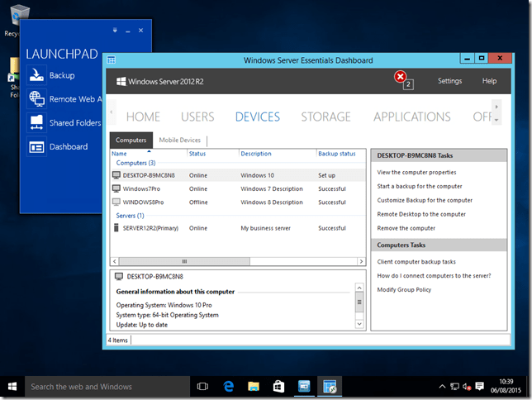Show hidden system tray icons

pos(440,387)
